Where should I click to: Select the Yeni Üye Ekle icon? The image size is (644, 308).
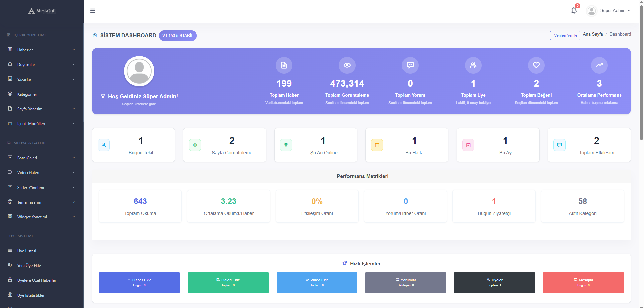[x=10, y=265]
